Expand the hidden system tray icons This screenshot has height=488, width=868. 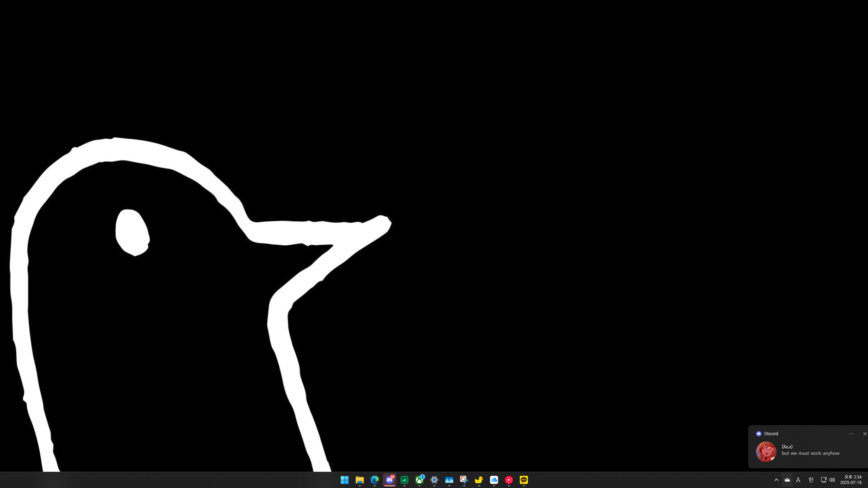[x=776, y=480]
